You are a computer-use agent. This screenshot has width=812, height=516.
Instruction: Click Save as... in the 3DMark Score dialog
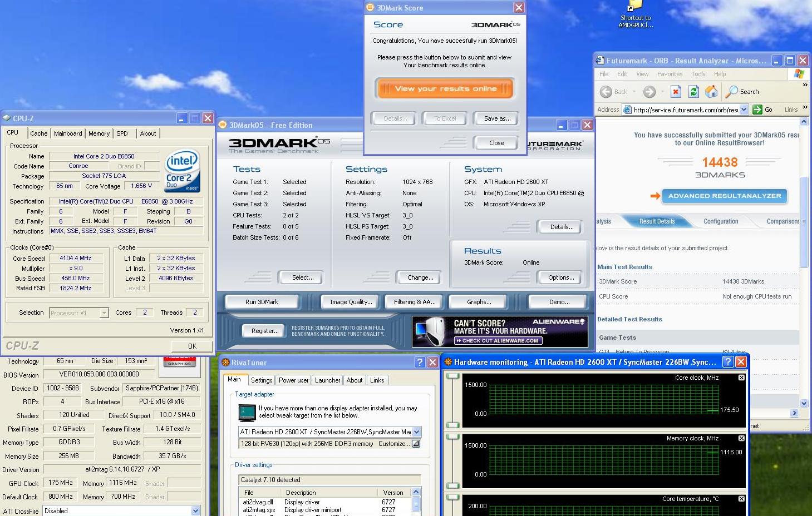tap(497, 118)
